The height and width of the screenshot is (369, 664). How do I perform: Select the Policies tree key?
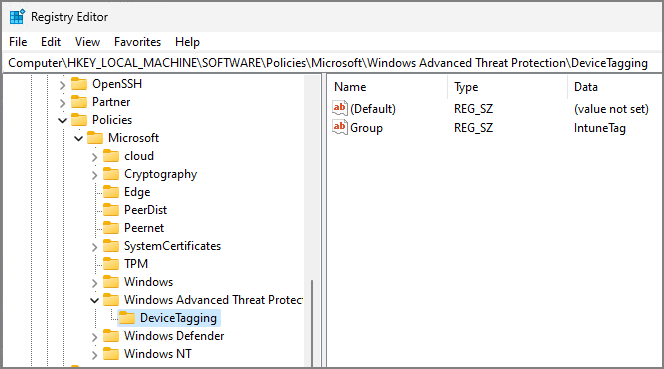(x=112, y=120)
